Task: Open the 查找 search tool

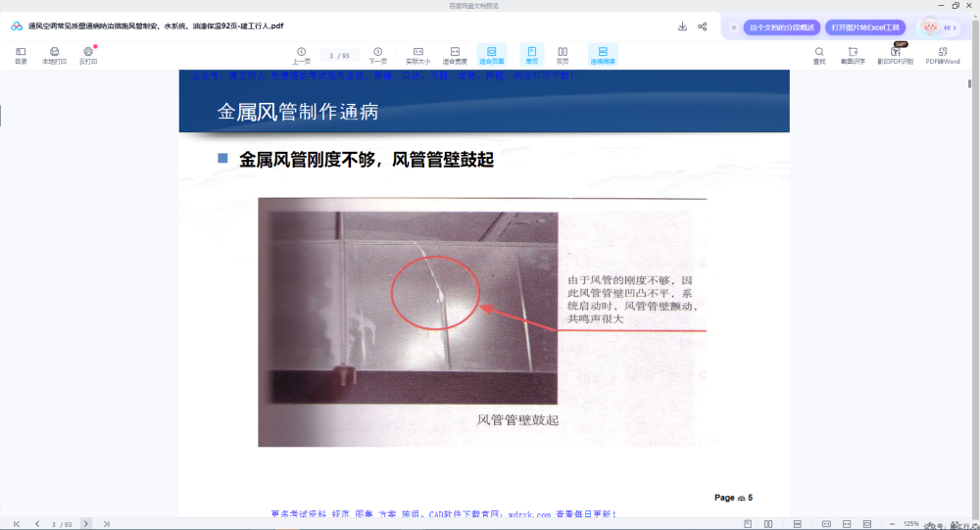Action: (x=818, y=55)
